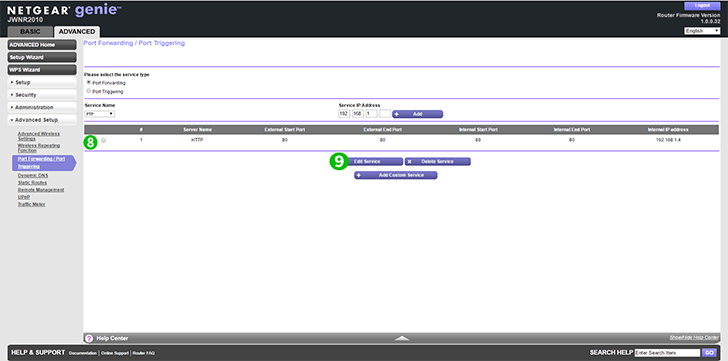Click the first IP octet field 192

(x=344, y=114)
